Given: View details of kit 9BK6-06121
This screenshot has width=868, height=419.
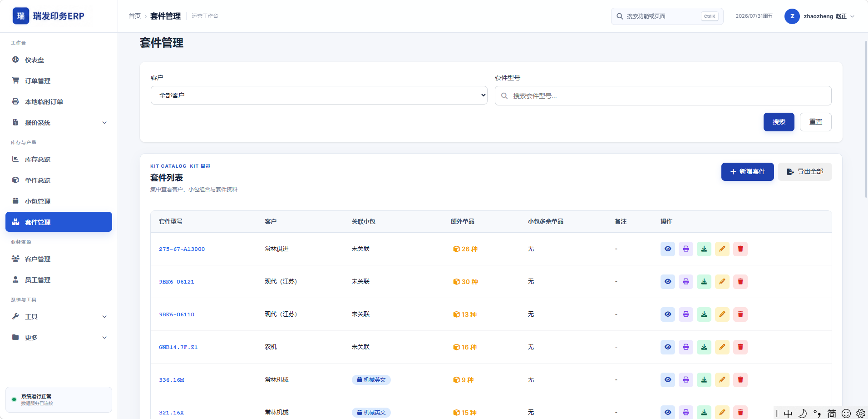Looking at the screenshot, I should [x=668, y=282].
